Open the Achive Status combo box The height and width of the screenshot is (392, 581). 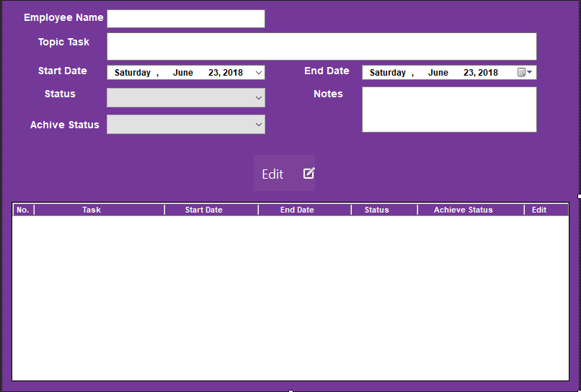pyautogui.click(x=185, y=125)
